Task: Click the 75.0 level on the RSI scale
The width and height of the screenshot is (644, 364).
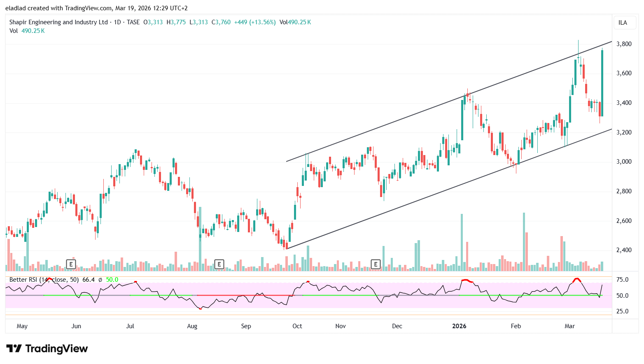Action: pos(622,280)
